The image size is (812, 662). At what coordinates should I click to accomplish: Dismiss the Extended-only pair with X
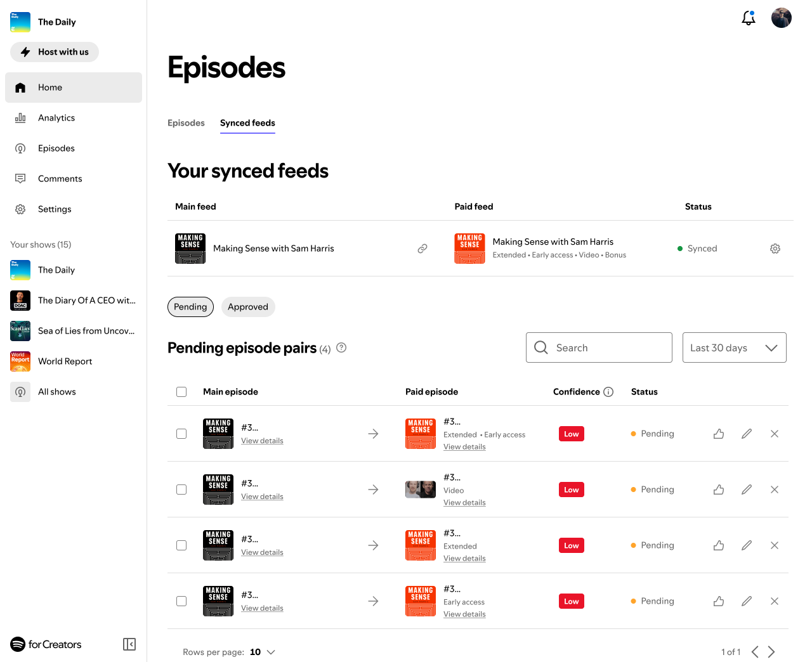click(775, 545)
